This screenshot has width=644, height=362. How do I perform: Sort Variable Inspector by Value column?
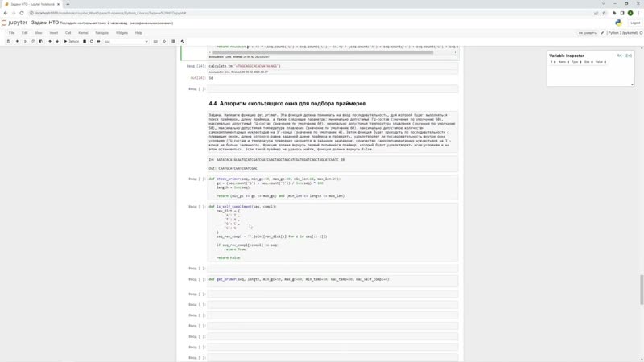[x=601, y=62]
